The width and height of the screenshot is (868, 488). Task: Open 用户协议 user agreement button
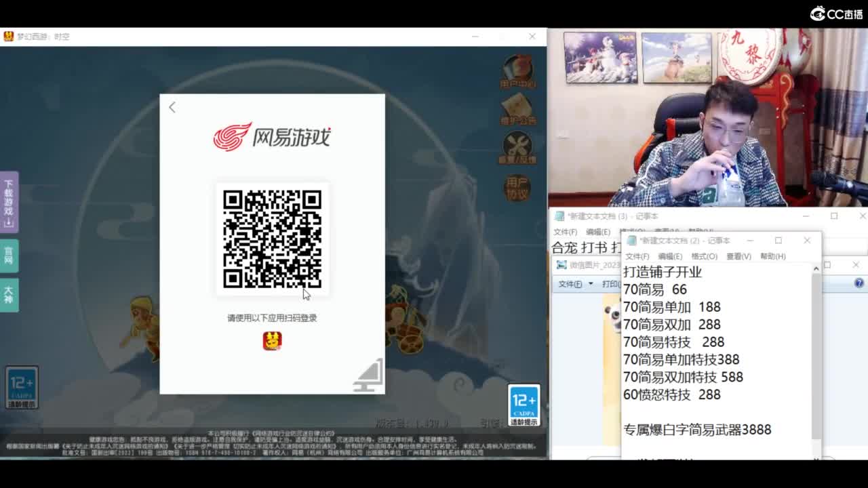(x=517, y=187)
